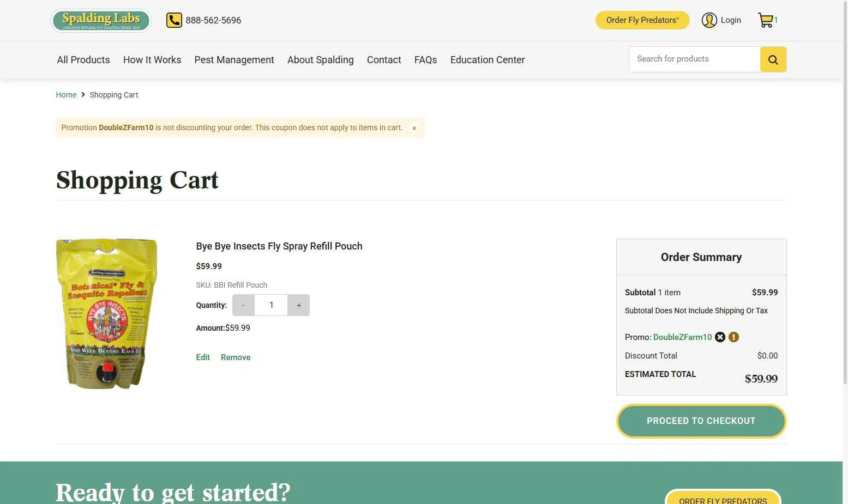Open Bye Bye Insects Fly Spray Refill Pouch

[x=279, y=246]
